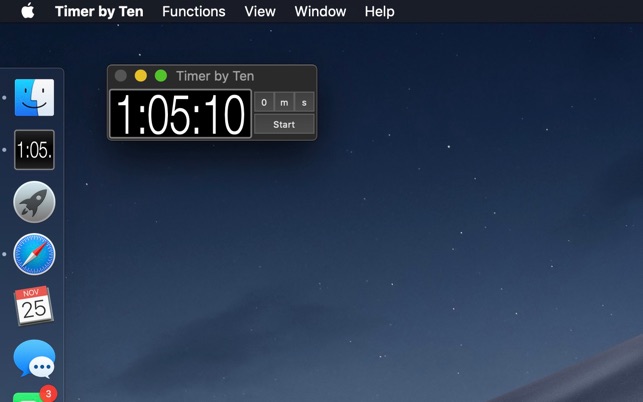Image resolution: width=643 pixels, height=402 pixels.
Task: Open Launchpad from the Dock
Action: point(34,202)
